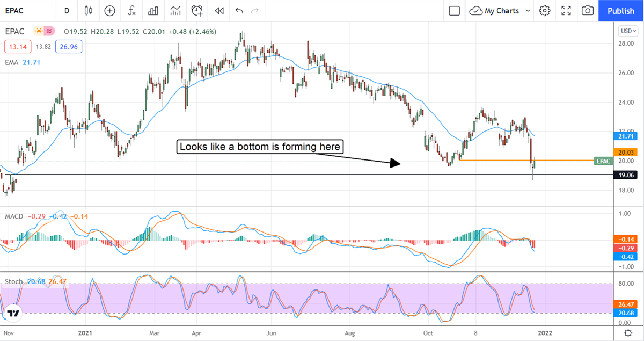The width and height of the screenshot is (644, 341).
Task: Open the indicator templates icon
Action: coord(175,11)
